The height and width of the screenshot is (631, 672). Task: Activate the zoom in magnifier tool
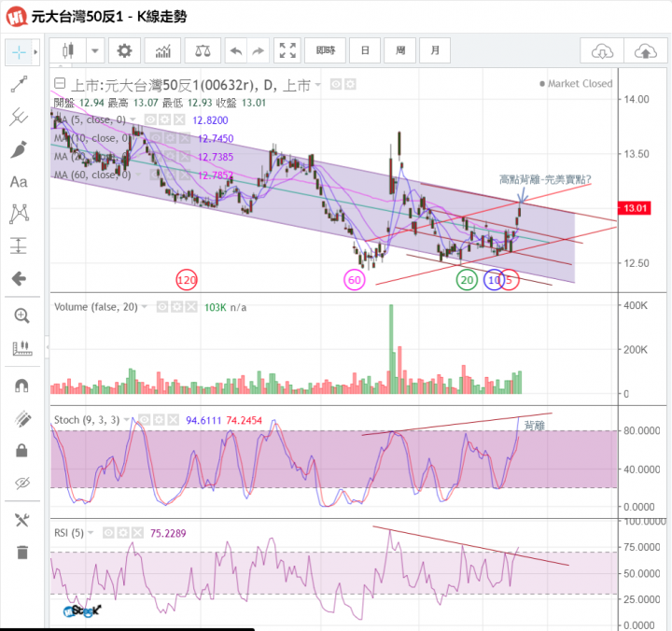coord(21,315)
